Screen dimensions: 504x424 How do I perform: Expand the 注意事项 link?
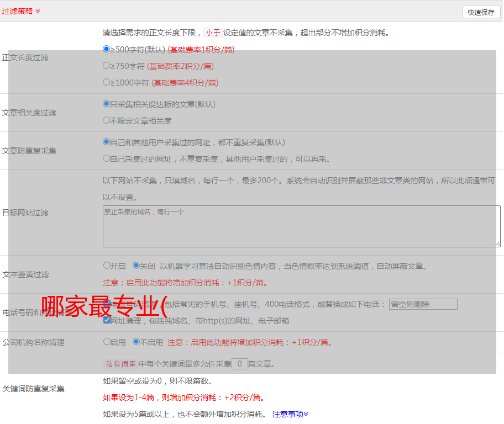tap(290, 414)
